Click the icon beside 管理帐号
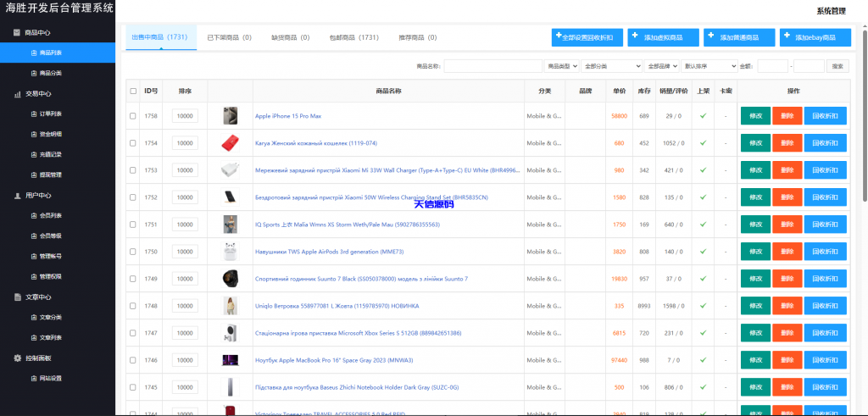868x416 pixels. (34, 256)
